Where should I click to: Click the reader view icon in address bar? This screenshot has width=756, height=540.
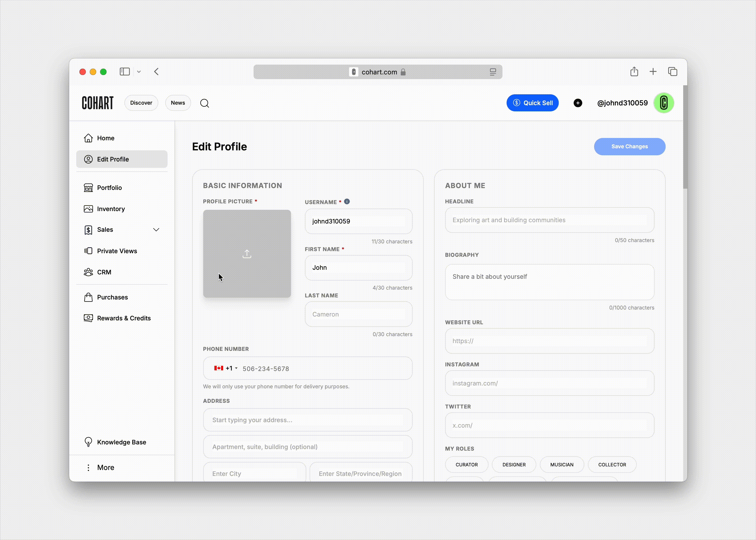coord(493,72)
